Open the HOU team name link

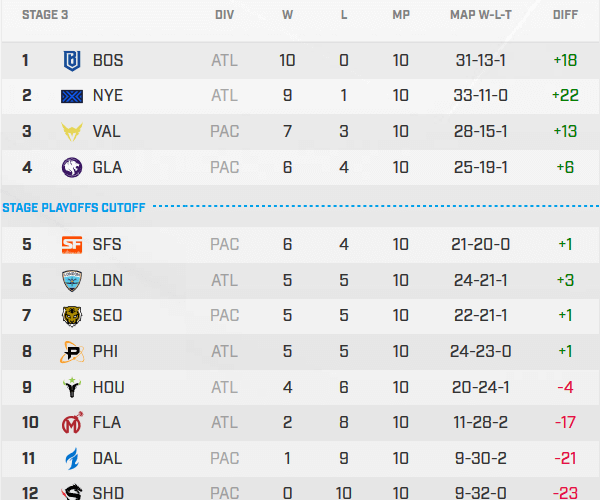[108, 387]
